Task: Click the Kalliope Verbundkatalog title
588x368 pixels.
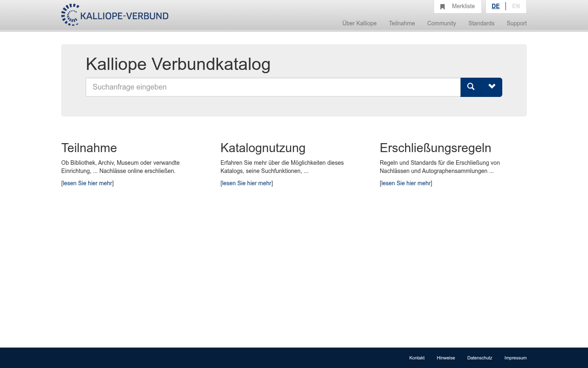Action: coord(178,64)
